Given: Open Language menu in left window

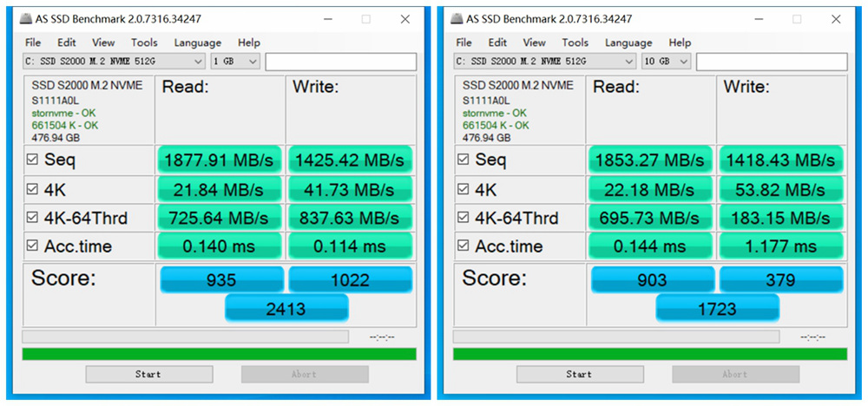Looking at the screenshot, I should pyautogui.click(x=198, y=43).
